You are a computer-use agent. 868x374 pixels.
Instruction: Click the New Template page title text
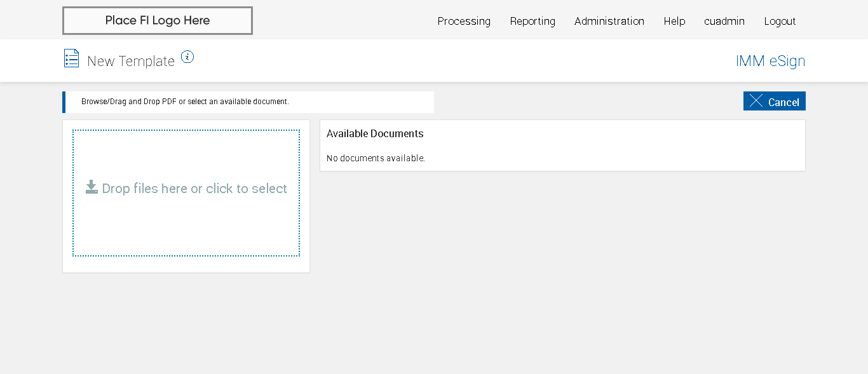coord(131,61)
